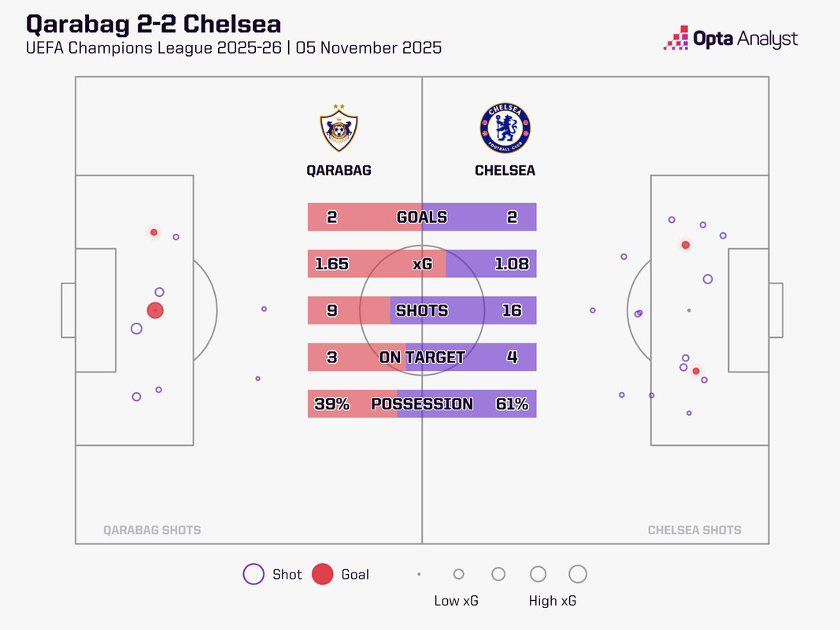840x630 pixels.
Task: Click the CHELSEA SHOTS pitch label
Action: pos(694,530)
